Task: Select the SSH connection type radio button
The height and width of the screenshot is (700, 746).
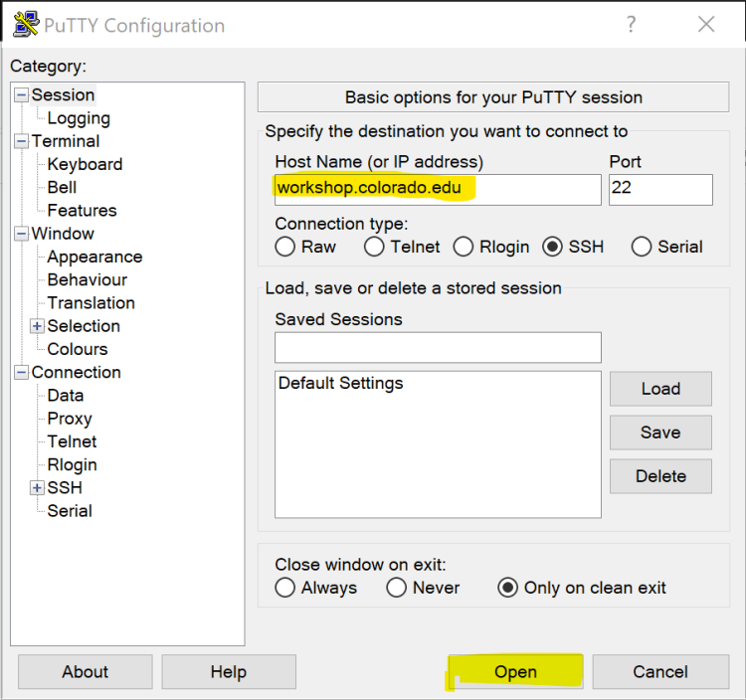Action: (552, 247)
